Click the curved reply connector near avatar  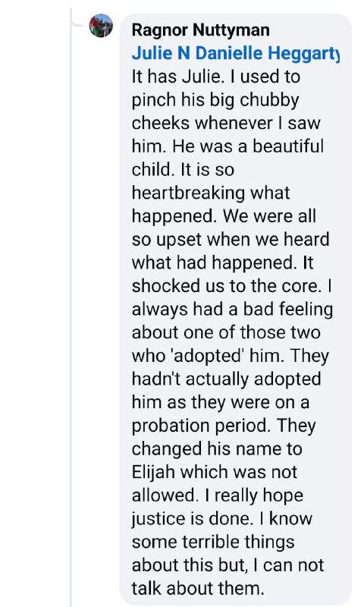coord(77,23)
